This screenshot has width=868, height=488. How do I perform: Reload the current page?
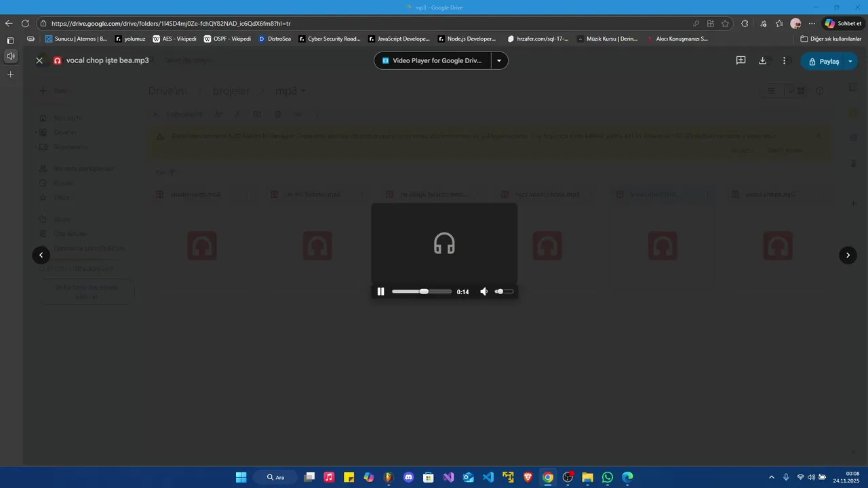[x=25, y=23]
